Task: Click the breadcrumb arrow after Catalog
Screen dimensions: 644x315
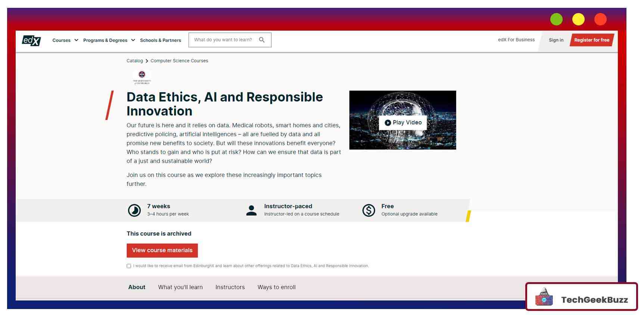Action: point(147,61)
